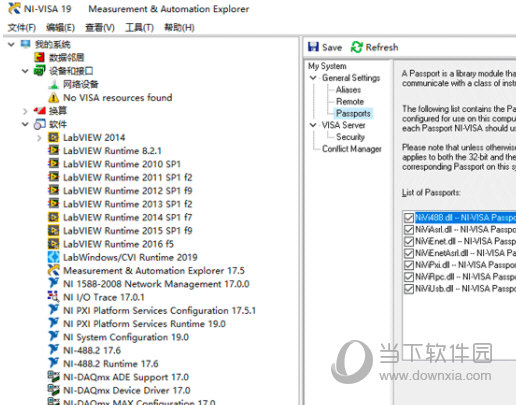Select the My System root item
This screenshot has width=516, height=405.
(x=327, y=66)
